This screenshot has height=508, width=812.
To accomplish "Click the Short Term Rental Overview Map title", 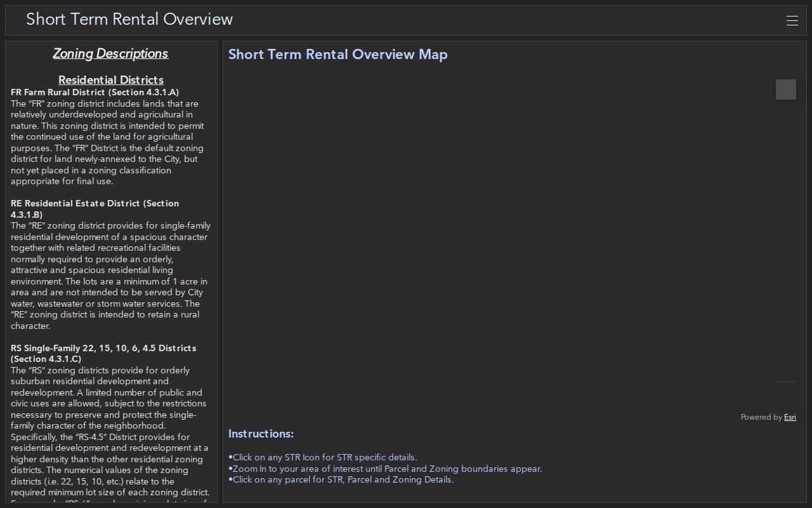I will pos(337,54).
